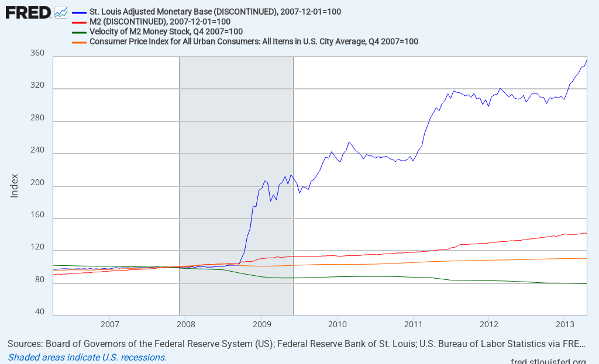Click the small chart icon beside FRED

pyautogui.click(x=61, y=13)
